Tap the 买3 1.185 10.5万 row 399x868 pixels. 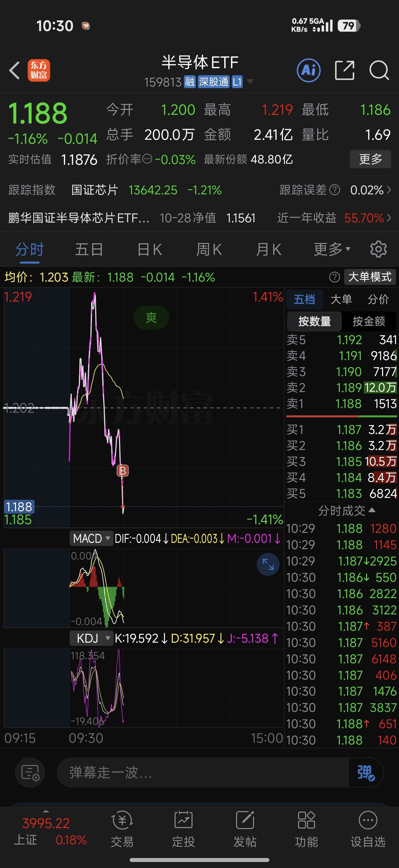[x=341, y=461]
